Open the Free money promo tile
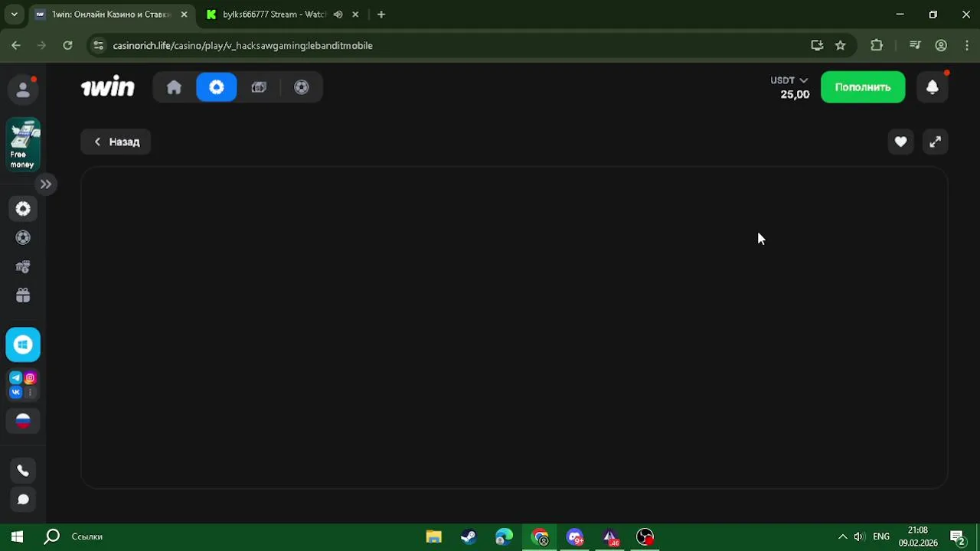The width and height of the screenshot is (980, 551). 23,145
